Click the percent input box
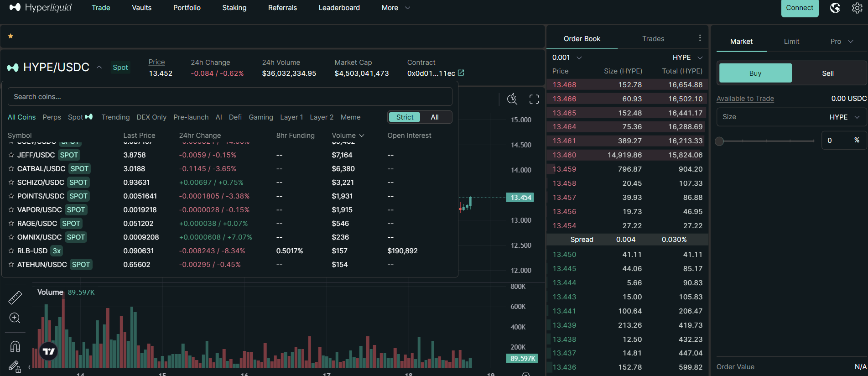 (843, 141)
